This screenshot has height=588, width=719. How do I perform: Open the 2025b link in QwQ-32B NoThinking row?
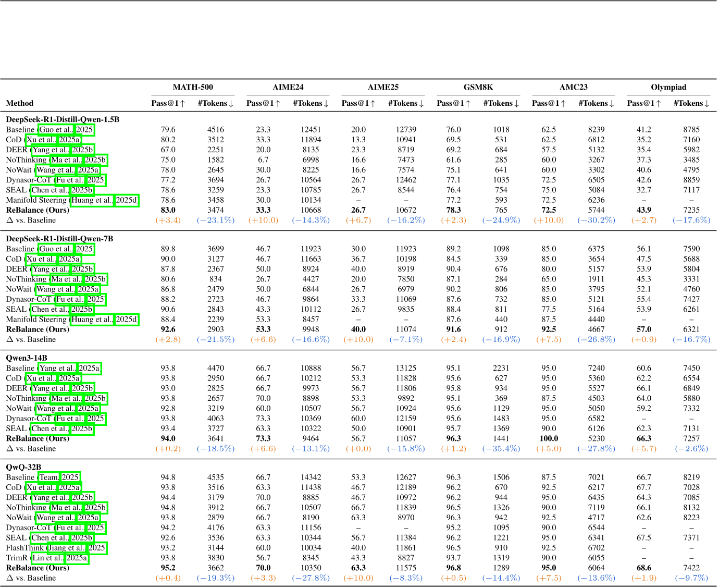tap(95, 508)
